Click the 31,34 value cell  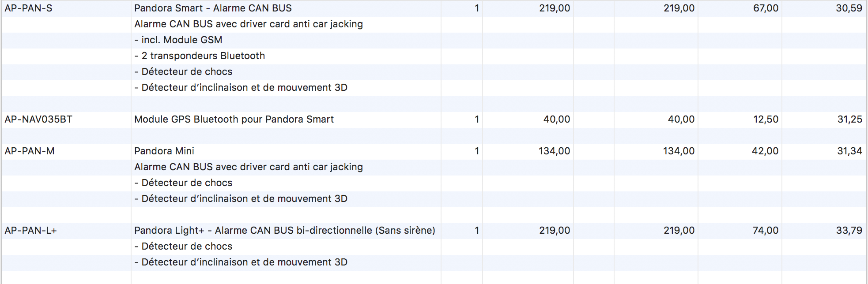(x=849, y=151)
